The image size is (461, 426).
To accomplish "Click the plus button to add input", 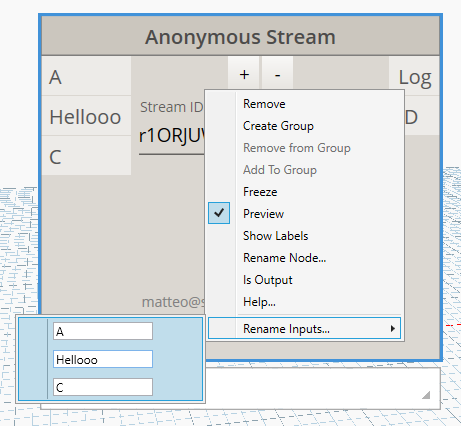I will pyautogui.click(x=244, y=74).
